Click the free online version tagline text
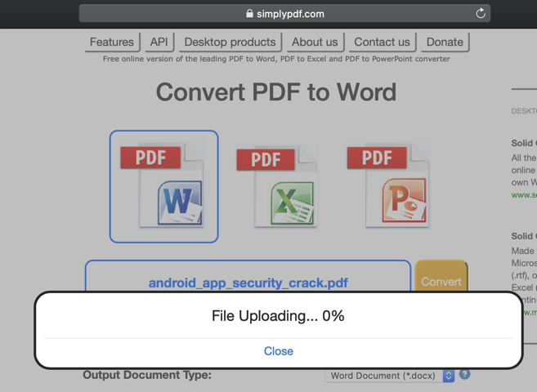The height and width of the screenshot is (392, 537). click(x=276, y=59)
